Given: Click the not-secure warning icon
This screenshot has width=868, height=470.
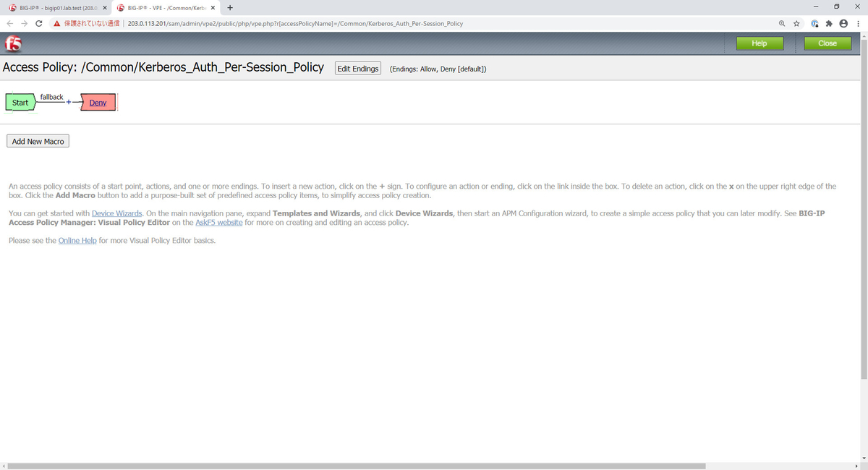Looking at the screenshot, I should tap(57, 23).
